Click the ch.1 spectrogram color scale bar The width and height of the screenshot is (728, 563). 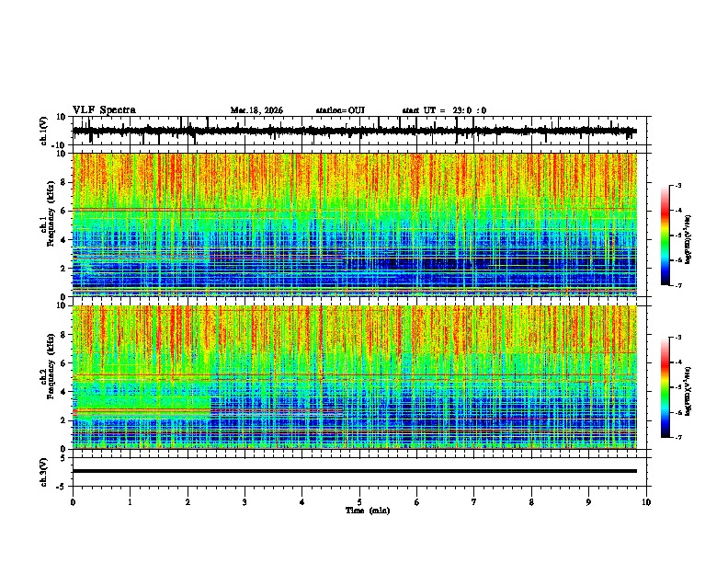665,235
